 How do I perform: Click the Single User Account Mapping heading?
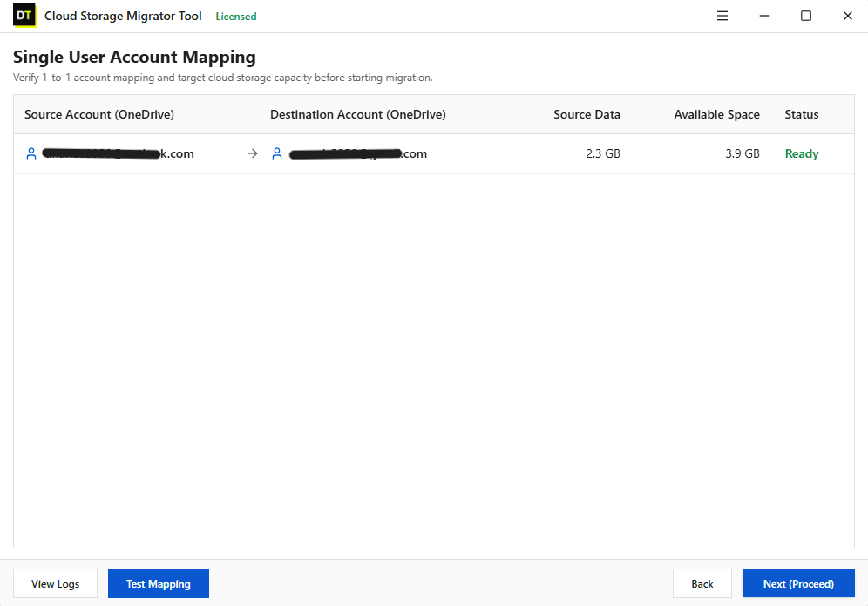(134, 57)
